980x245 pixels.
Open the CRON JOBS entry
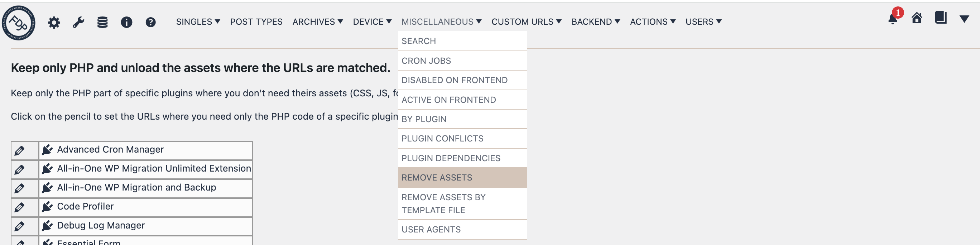pyautogui.click(x=426, y=60)
